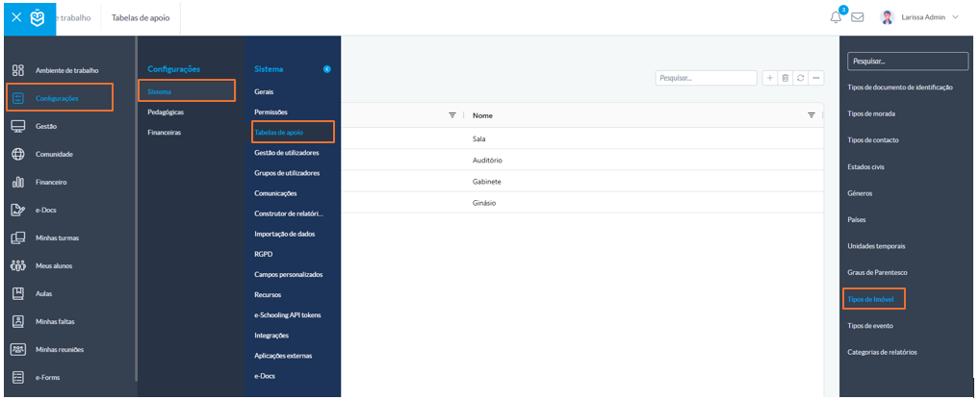The image size is (980, 400).
Task: Open Permissões in the Sistema menu
Action: coord(271,112)
